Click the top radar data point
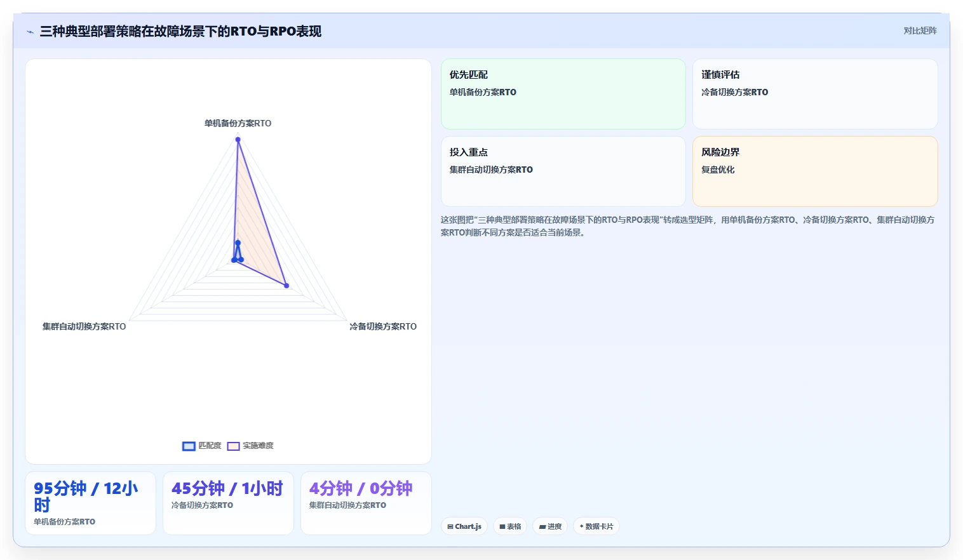The image size is (963, 560). pos(238,140)
